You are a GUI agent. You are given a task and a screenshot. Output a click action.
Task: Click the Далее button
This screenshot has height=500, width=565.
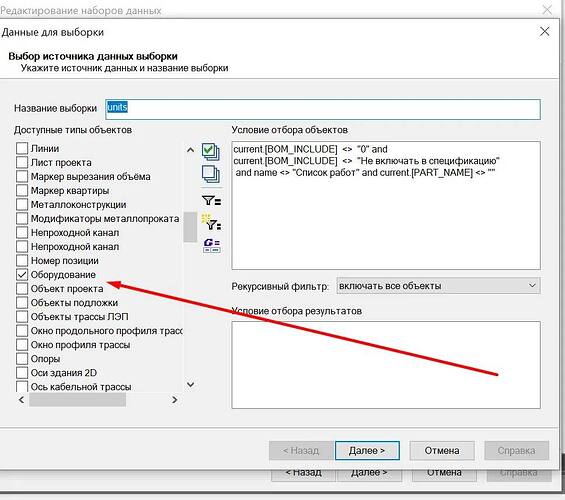[x=367, y=451]
